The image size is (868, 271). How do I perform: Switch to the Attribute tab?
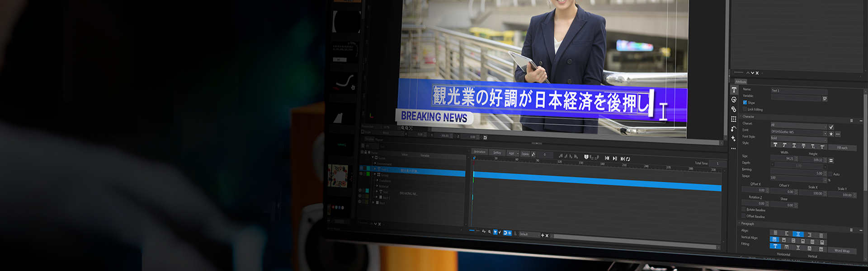point(741,82)
